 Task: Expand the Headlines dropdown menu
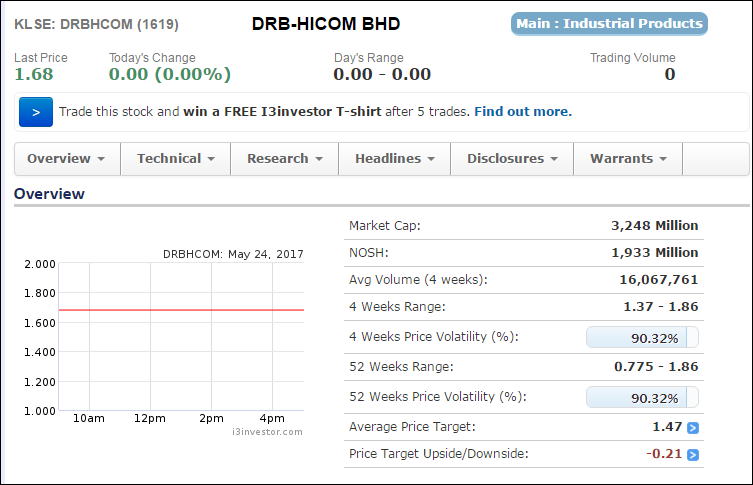395,159
